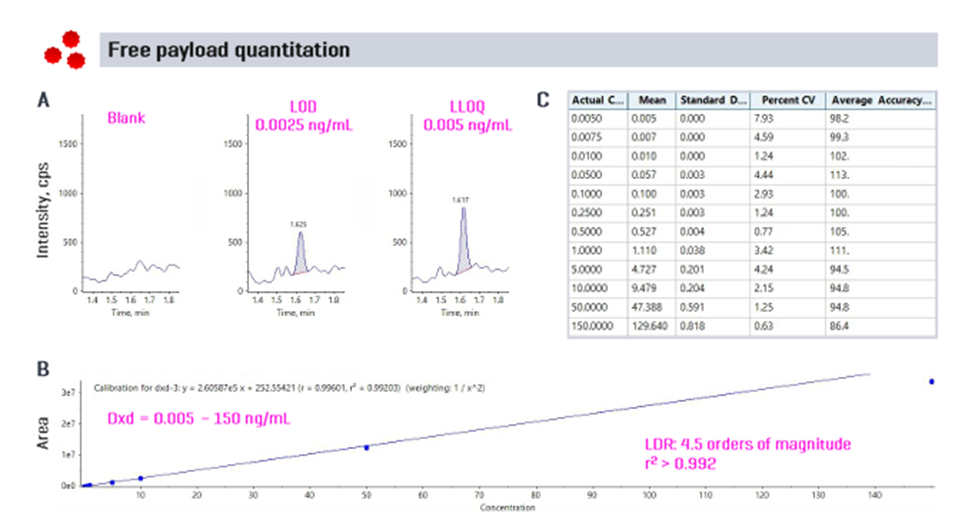Select the Actual concentration cell 0.5000

(586, 231)
